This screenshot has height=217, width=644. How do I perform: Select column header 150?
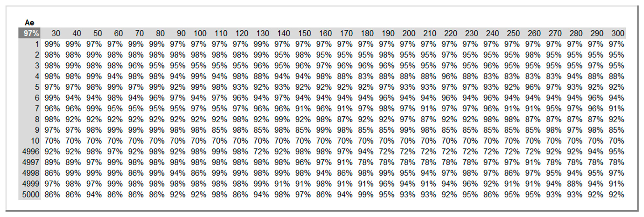coord(304,33)
